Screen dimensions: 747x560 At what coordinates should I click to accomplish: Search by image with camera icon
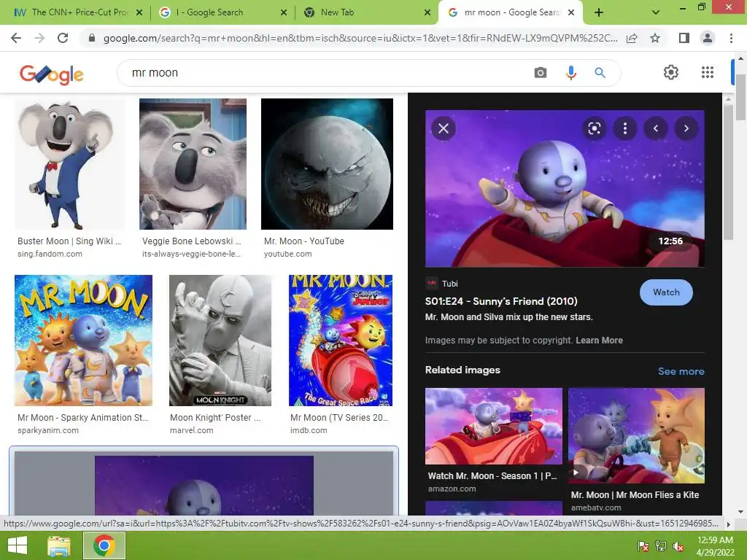tap(541, 73)
